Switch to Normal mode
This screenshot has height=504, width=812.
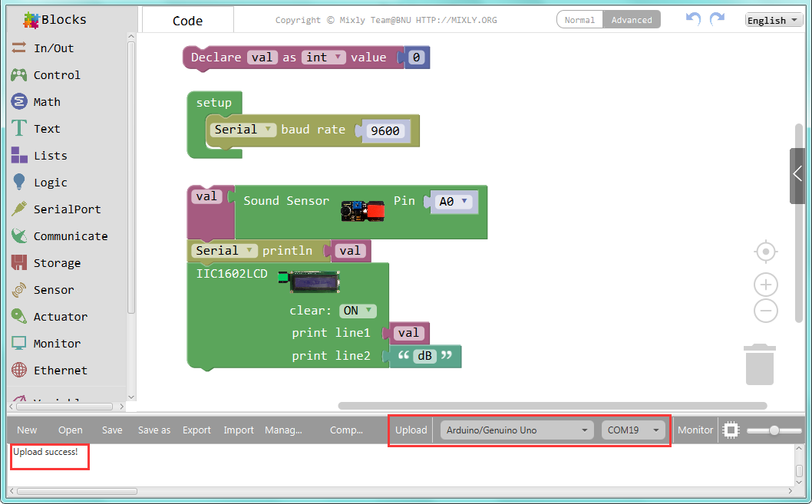(x=579, y=20)
